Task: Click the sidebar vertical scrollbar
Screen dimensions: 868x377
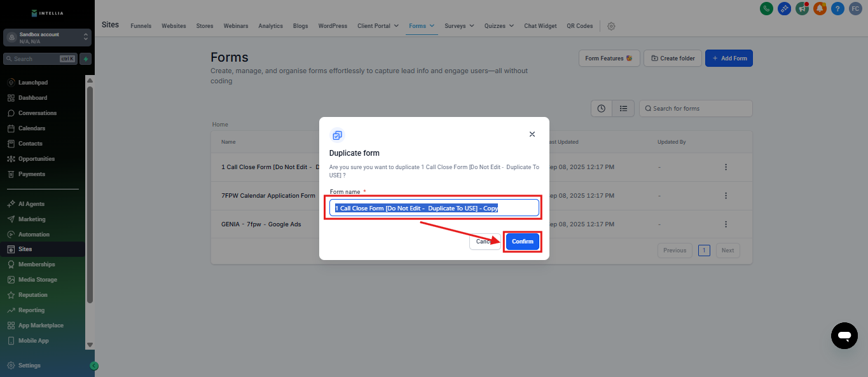Action: (x=90, y=191)
